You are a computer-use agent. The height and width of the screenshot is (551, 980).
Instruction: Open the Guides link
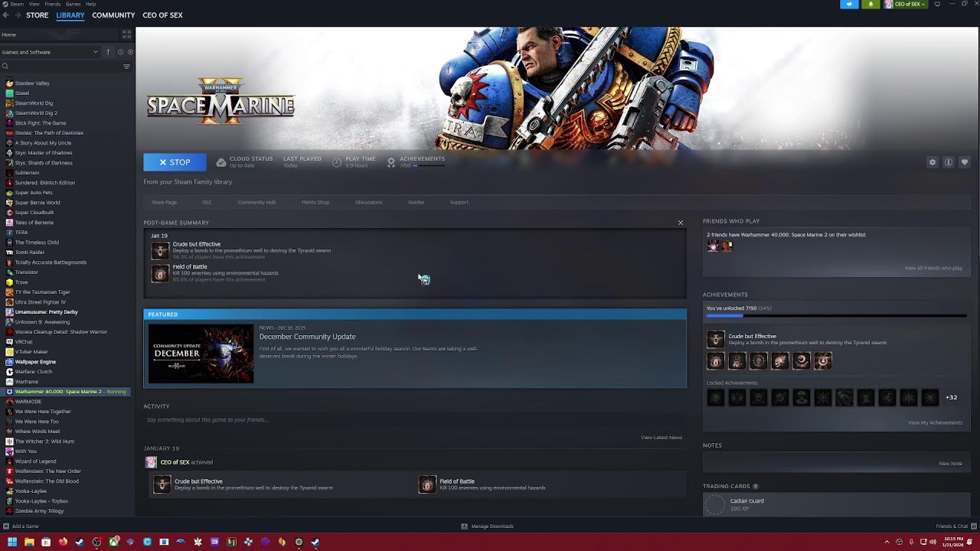click(x=416, y=202)
